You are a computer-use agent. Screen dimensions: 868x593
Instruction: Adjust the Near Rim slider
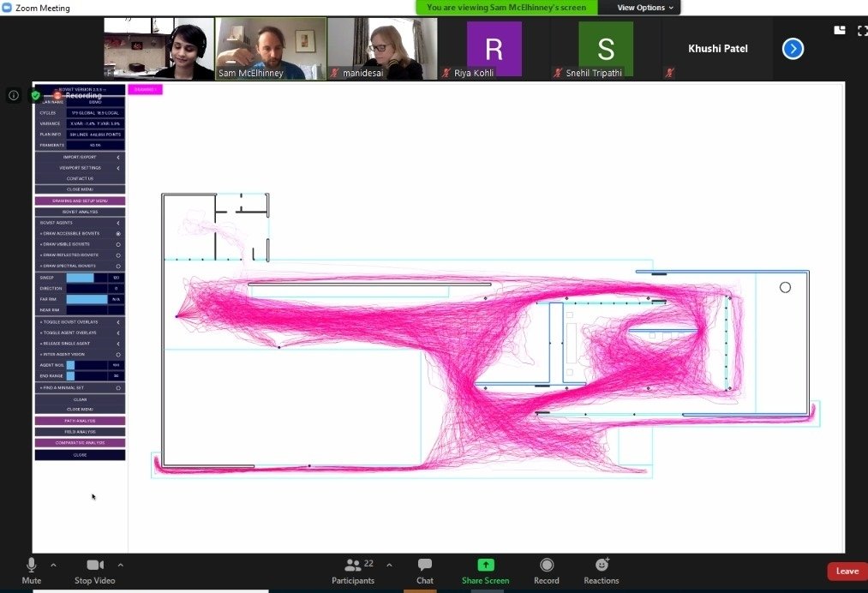(87, 310)
